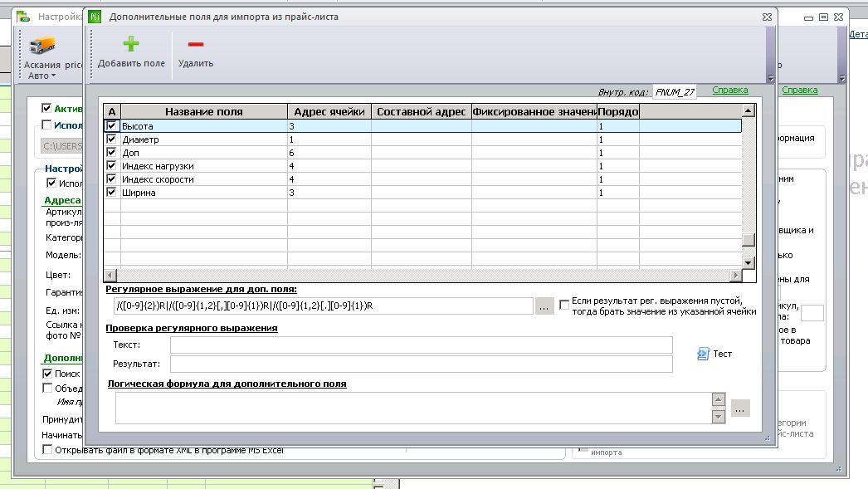
Task: Click the internal code field FNUM_27
Action: click(x=675, y=92)
